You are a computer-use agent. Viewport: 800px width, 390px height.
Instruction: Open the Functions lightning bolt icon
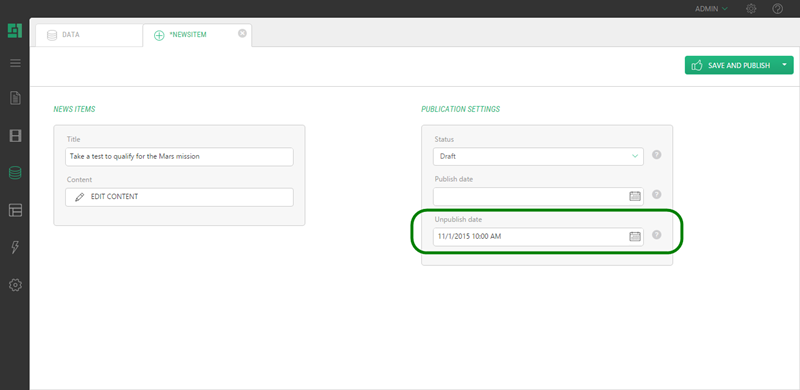coord(15,248)
